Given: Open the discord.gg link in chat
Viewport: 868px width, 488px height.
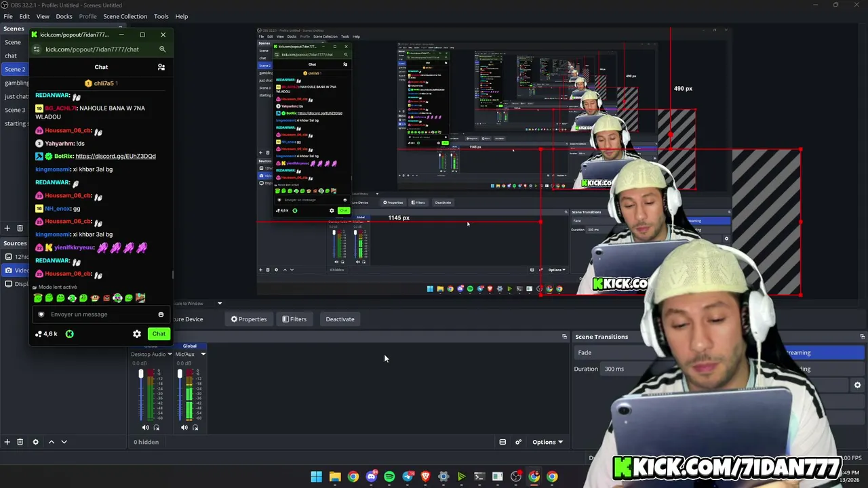Looking at the screenshot, I should (116, 156).
